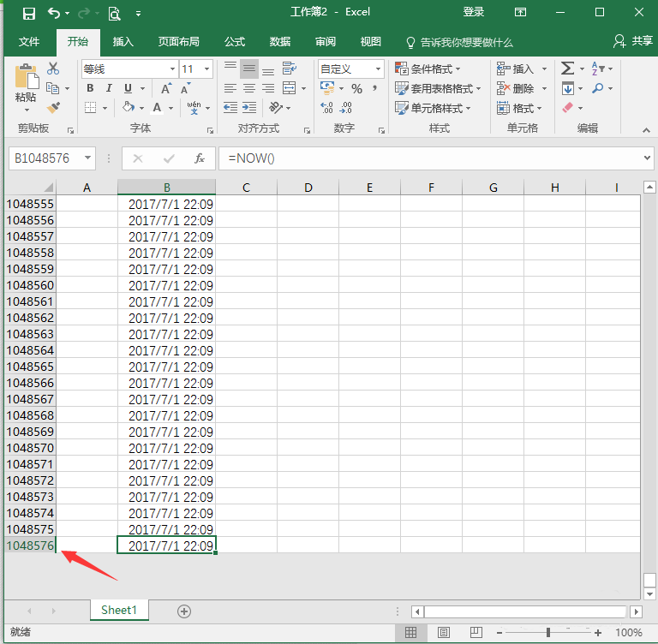
Task: Open text orientation options
Action: point(276,107)
